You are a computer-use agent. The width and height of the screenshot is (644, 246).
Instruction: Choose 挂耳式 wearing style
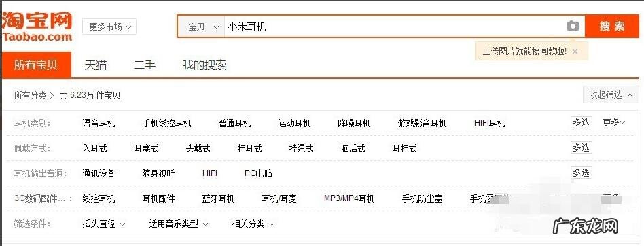(250, 148)
